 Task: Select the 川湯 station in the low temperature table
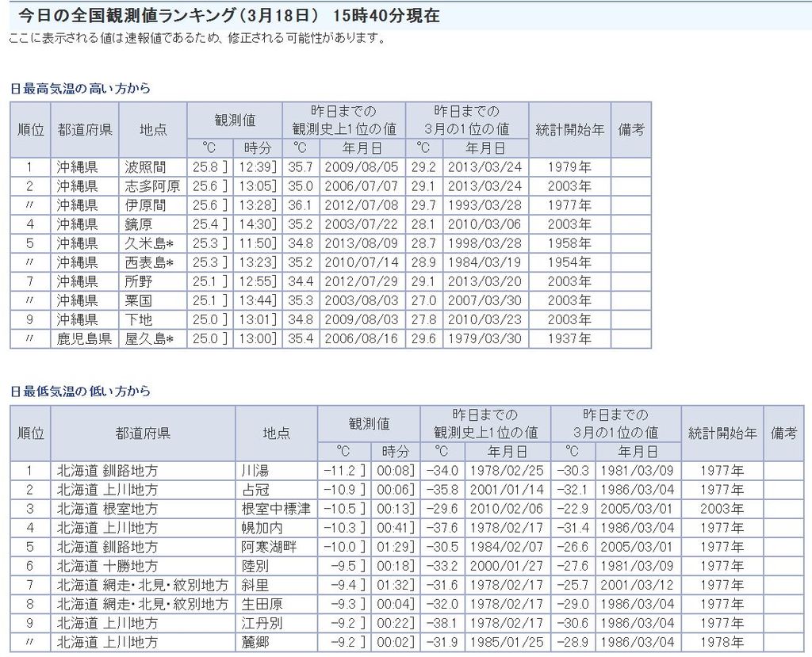coord(255,470)
